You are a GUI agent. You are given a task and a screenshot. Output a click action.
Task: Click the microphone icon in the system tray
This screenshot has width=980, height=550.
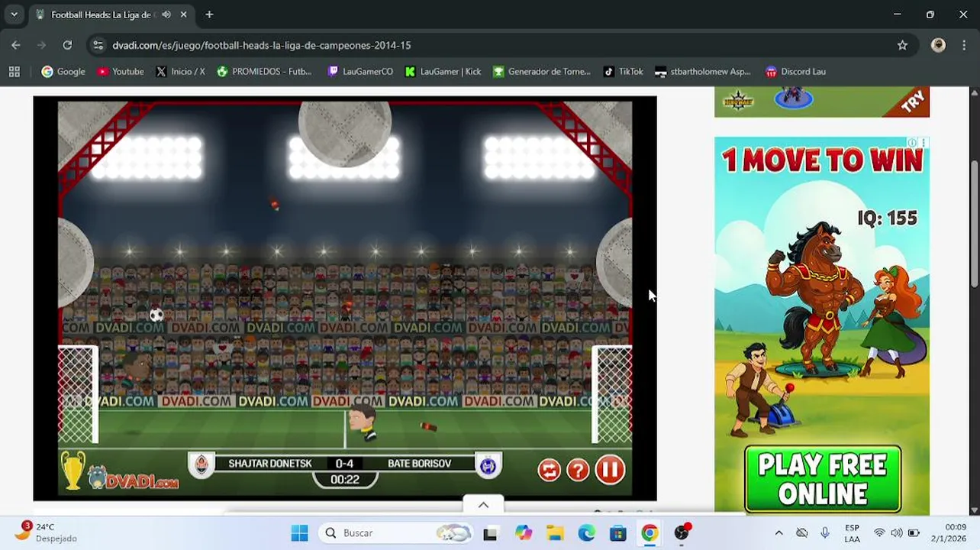coord(824,532)
